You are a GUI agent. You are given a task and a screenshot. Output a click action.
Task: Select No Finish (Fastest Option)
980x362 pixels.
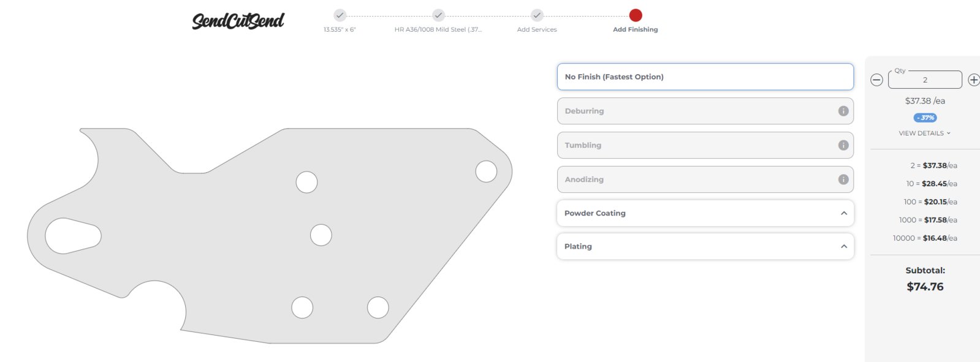(x=705, y=77)
